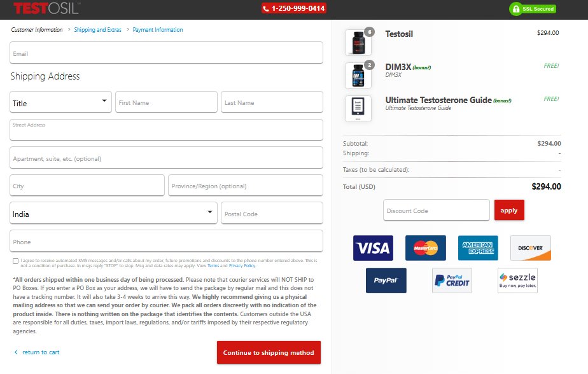Click the Testosil logo

46,8
